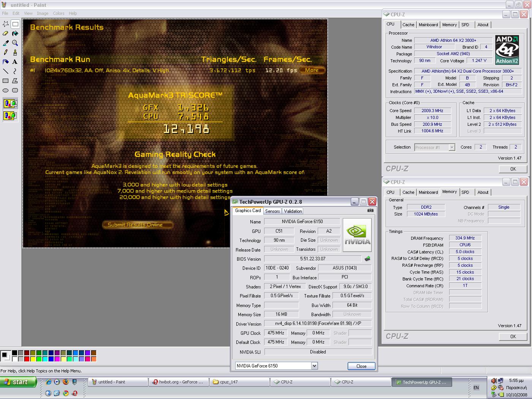Launch Internet Explorer from quick launch
The height and width of the screenshot is (399, 532).
click(48, 382)
